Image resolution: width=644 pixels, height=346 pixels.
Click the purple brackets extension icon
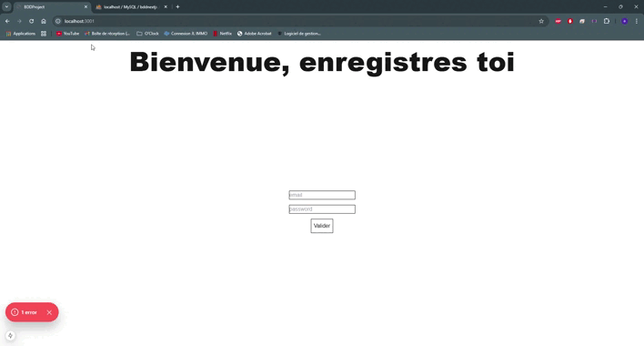click(594, 21)
